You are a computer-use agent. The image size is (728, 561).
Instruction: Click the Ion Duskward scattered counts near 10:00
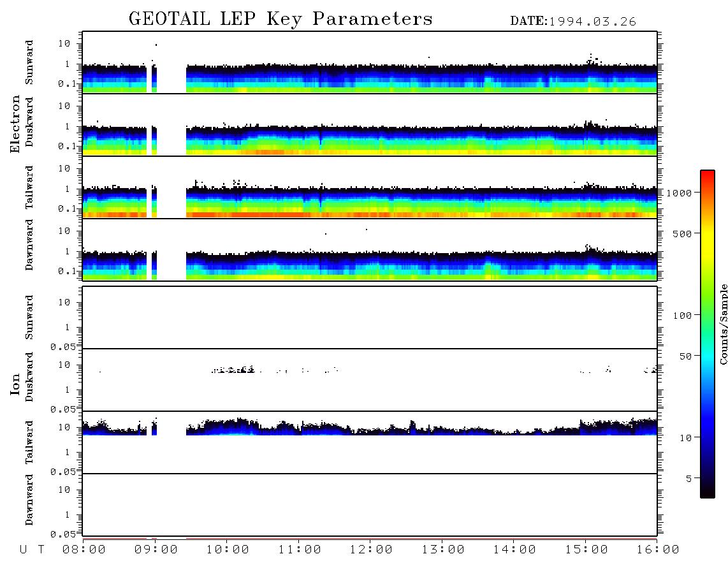(235, 370)
